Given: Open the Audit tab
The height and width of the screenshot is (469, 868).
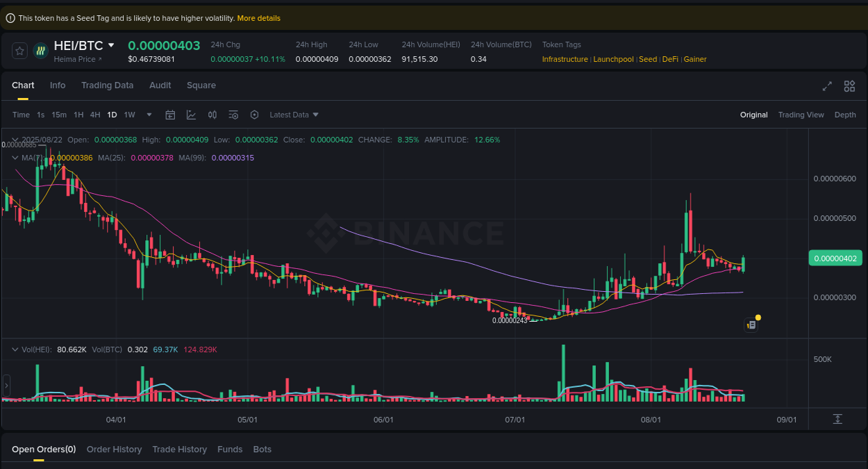Looking at the screenshot, I should 160,85.
